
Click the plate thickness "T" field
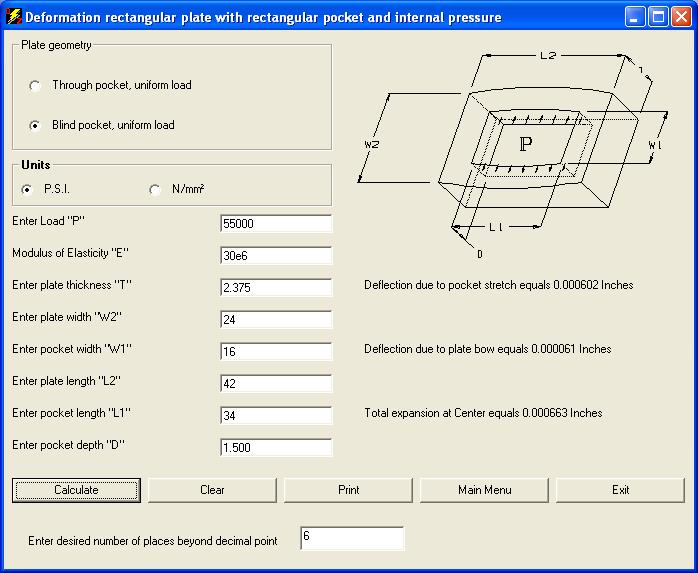coord(276,288)
